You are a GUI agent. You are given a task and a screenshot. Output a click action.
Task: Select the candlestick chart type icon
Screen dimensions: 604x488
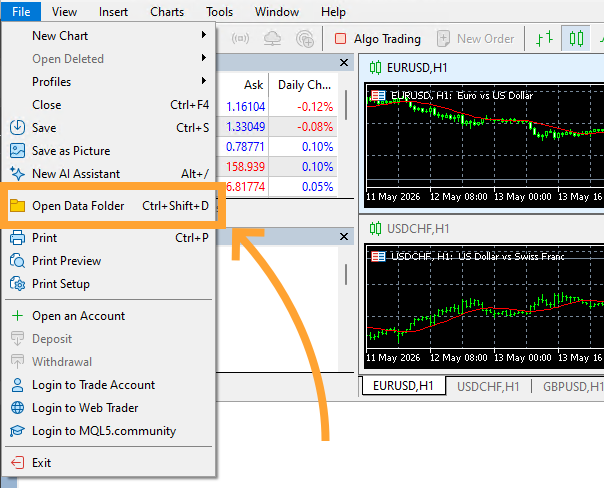click(x=576, y=39)
